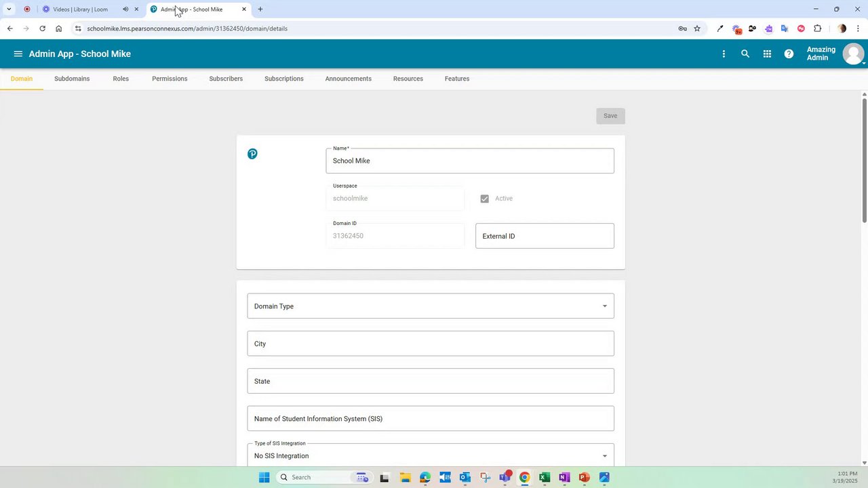View site information icon in address bar
The image size is (868, 488).
[78, 28]
